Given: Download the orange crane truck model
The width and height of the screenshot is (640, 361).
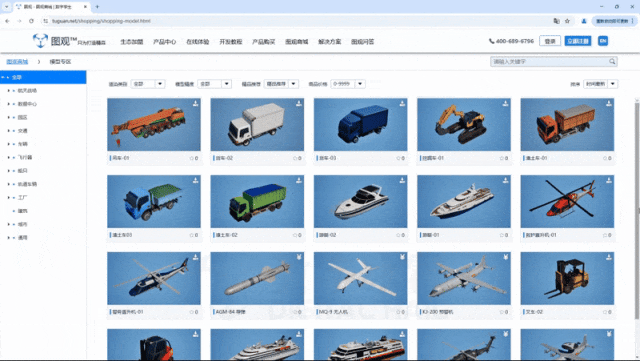Looking at the screenshot, I should pos(196,103).
